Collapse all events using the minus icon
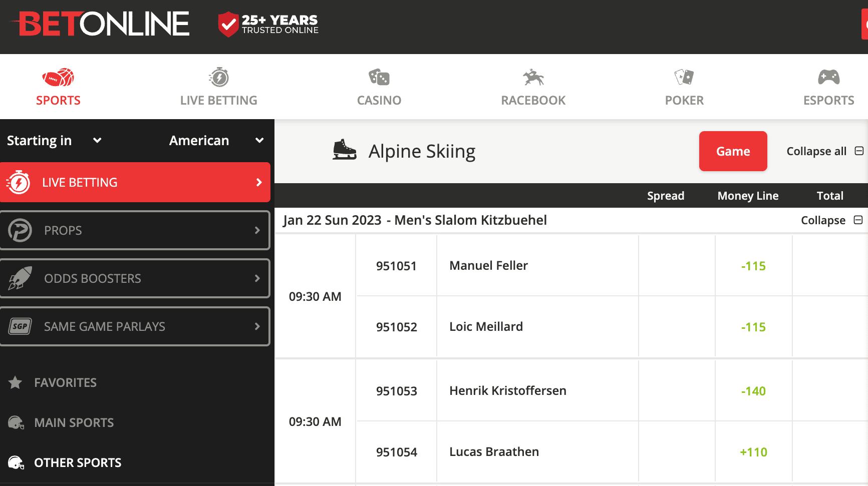 point(859,151)
